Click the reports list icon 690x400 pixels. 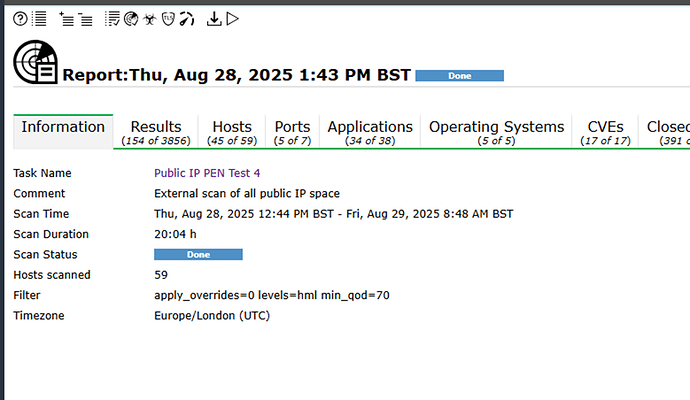tap(39, 18)
